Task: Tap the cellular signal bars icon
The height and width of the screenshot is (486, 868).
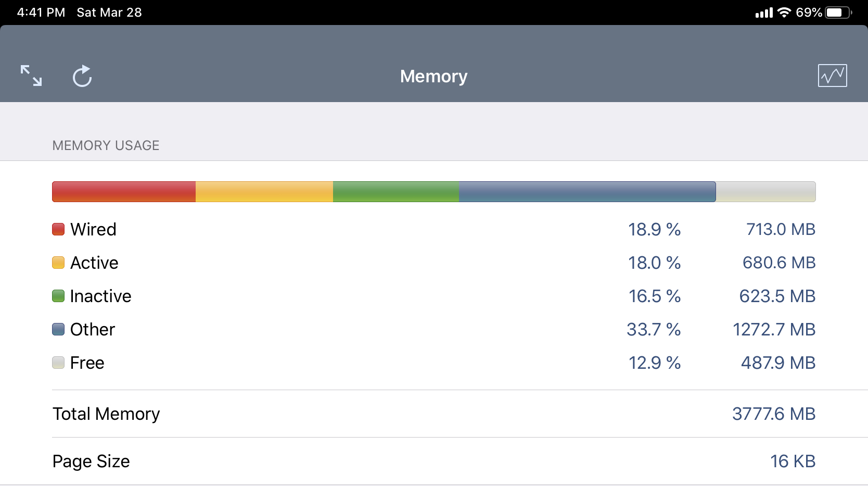Action: [764, 13]
